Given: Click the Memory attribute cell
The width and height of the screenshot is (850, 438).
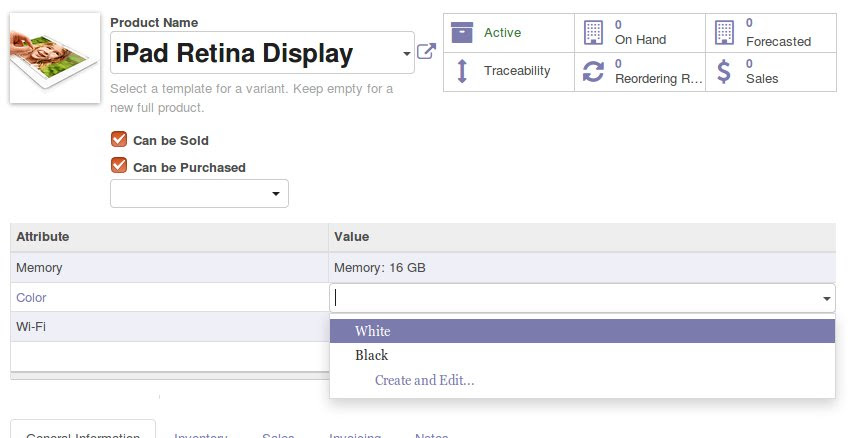Looking at the screenshot, I should pos(169,268).
